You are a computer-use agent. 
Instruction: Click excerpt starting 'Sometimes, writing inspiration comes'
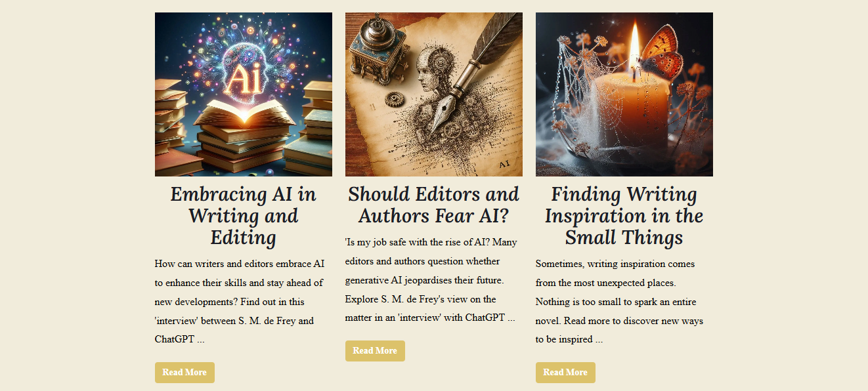click(x=620, y=302)
